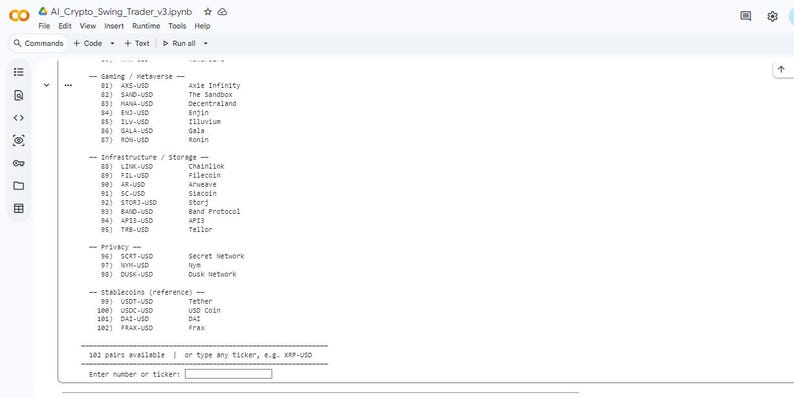This screenshot has width=794, height=398.
Task: Click the BAND-USD Band Protocol row
Action: pos(171,212)
